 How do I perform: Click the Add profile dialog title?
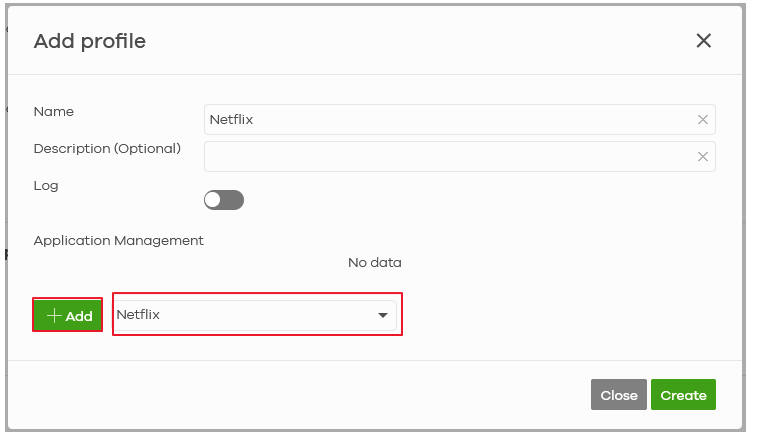90,41
